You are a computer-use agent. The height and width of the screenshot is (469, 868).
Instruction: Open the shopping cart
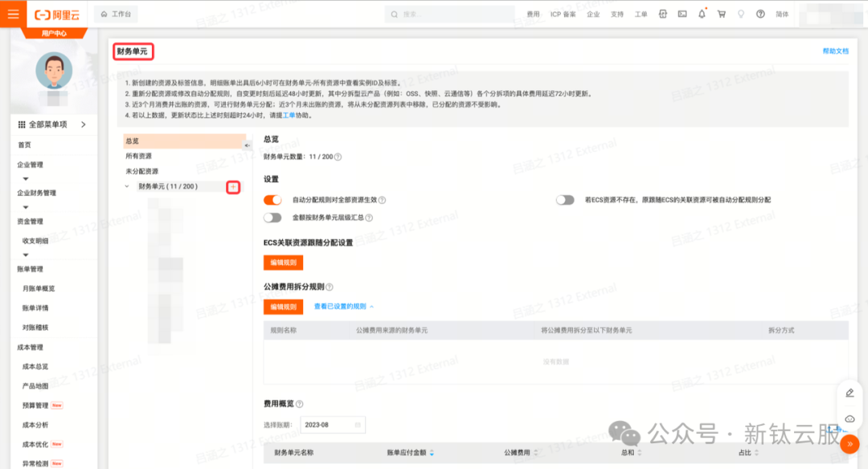click(x=721, y=14)
